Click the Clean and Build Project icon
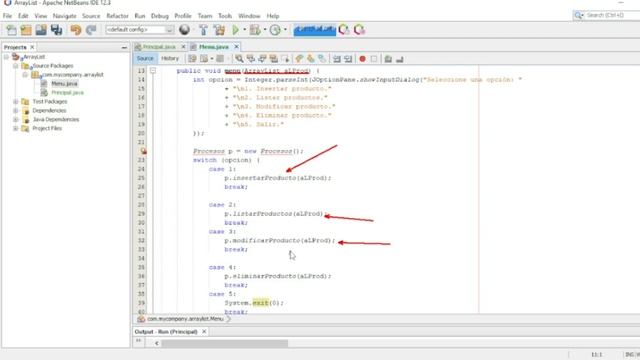Screen dimensions: 640x360 click(219, 30)
